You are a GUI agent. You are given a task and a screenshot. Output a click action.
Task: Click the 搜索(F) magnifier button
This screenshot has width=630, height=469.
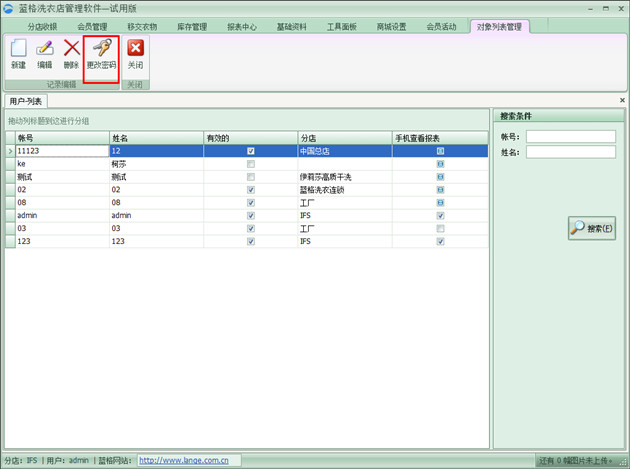(x=592, y=228)
